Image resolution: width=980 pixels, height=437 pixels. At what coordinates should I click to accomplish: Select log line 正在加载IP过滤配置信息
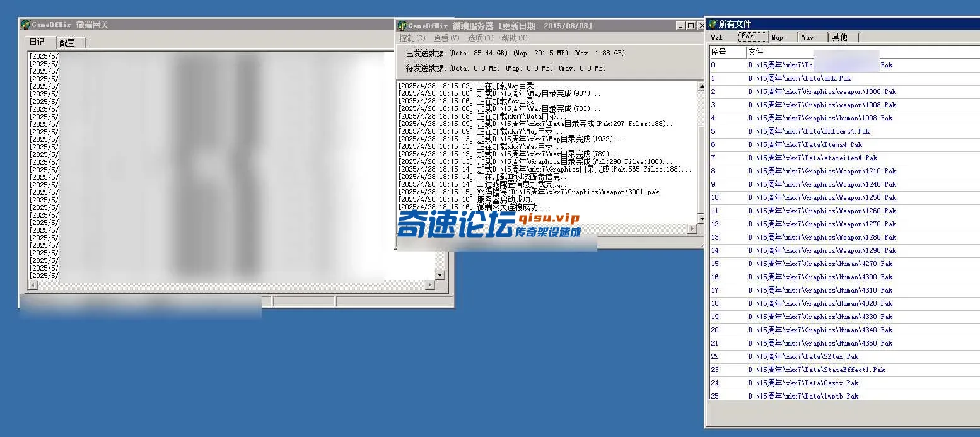tap(484, 177)
